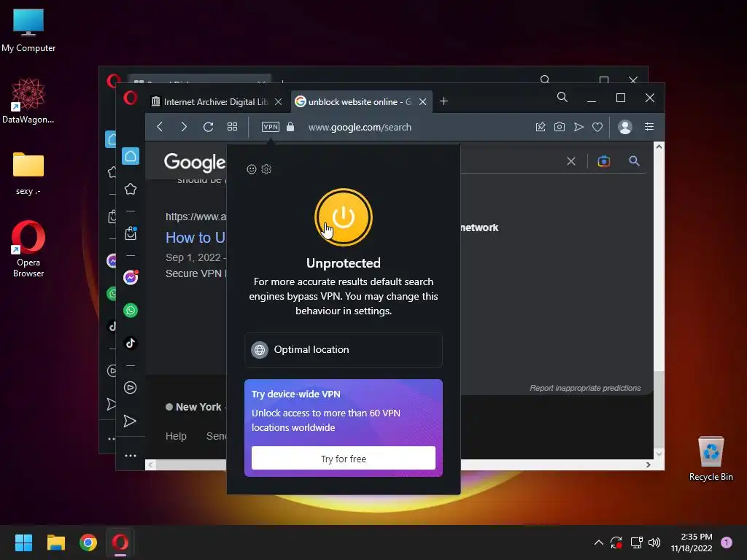Click the Google search magnifier button
The width and height of the screenshot is (747, 560).
click(x=634, y=161)
